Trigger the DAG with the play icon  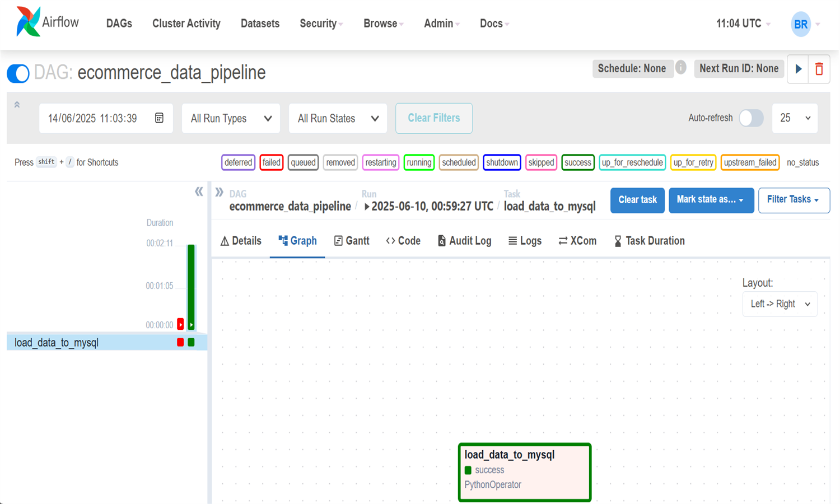tap(798, 69)
